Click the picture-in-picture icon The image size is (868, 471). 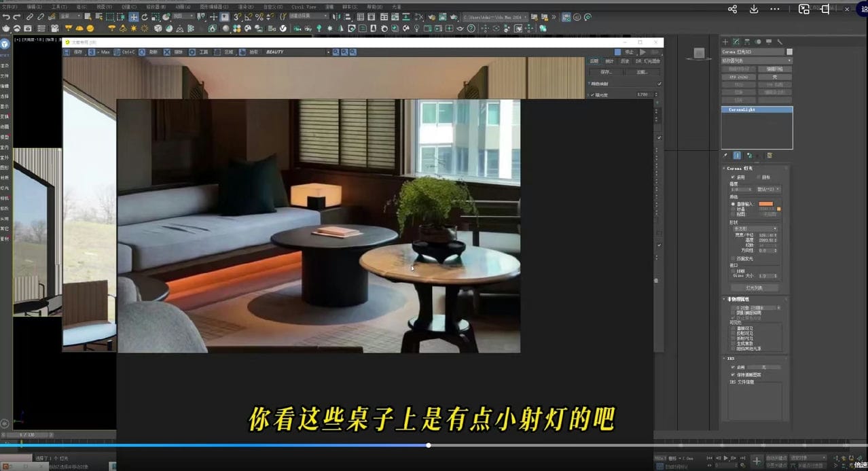(x=804, y=9)
